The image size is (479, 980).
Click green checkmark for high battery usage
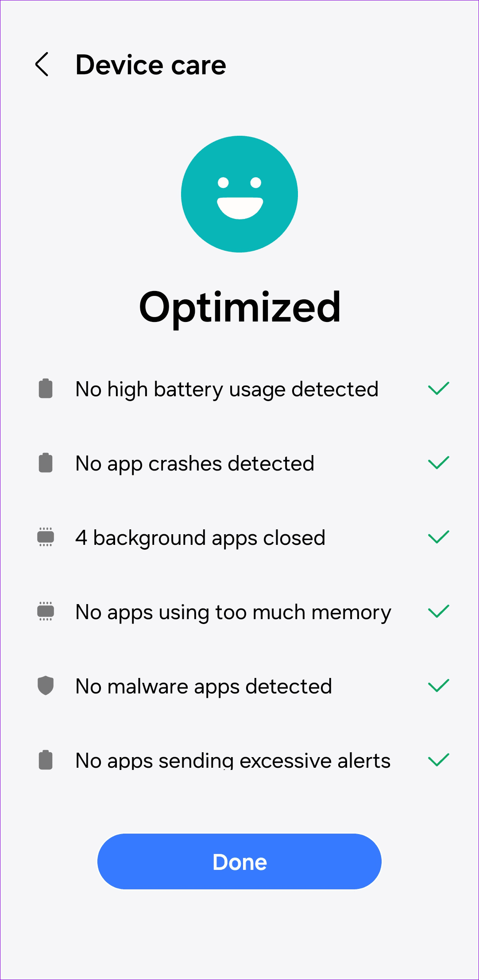click(439, 388)
